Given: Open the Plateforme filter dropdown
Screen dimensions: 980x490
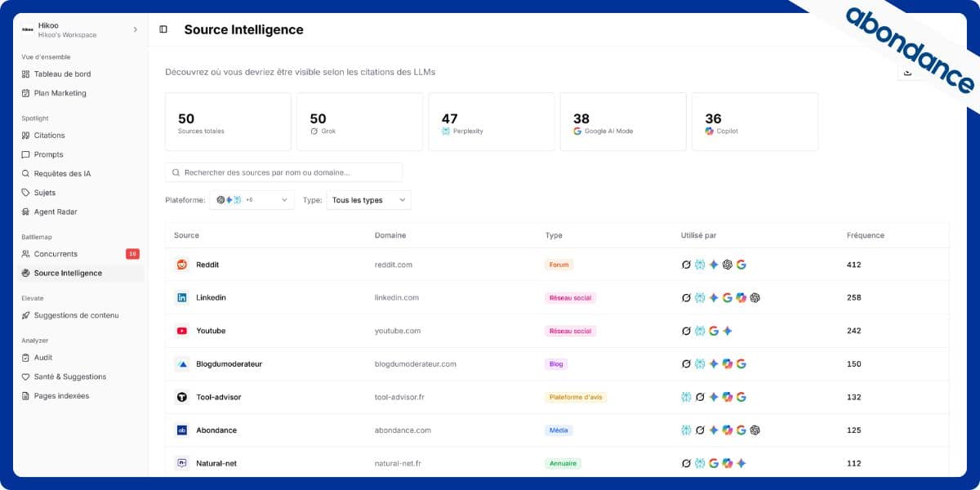Looking at the screenshot, I should point(252,200).
